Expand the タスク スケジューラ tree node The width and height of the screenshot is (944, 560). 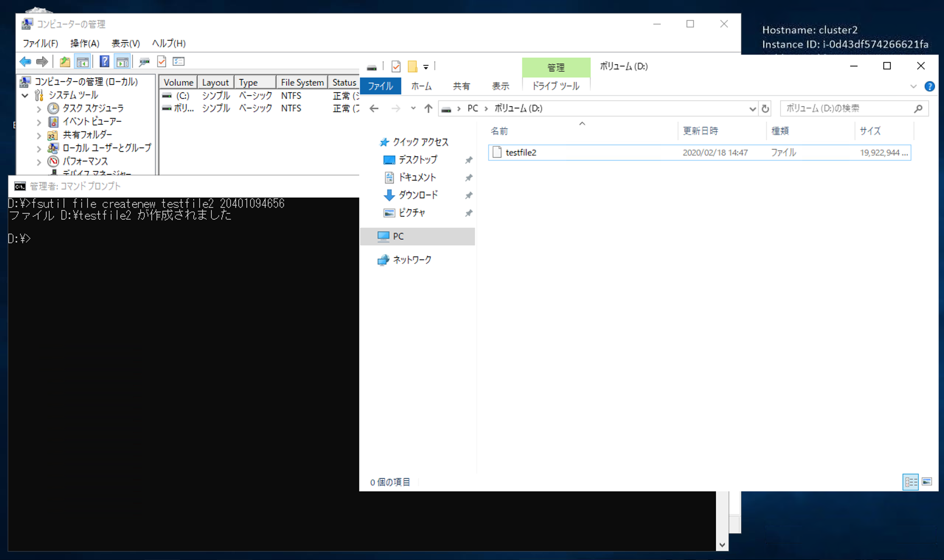point(38,109)
